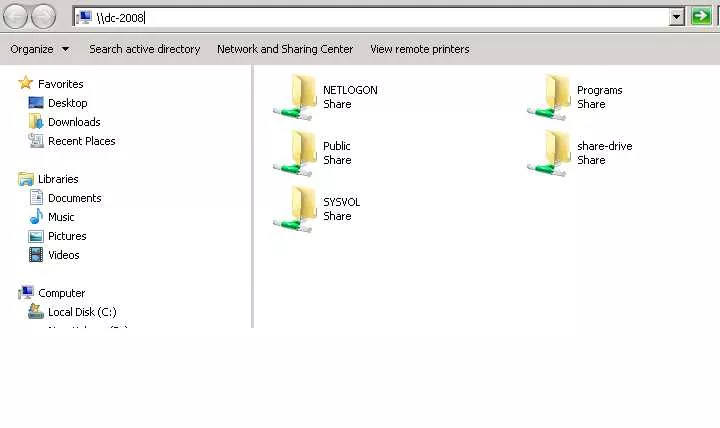Open the Pictures library
The width and height of the screenshot is (720, 428).
(67, 236)
